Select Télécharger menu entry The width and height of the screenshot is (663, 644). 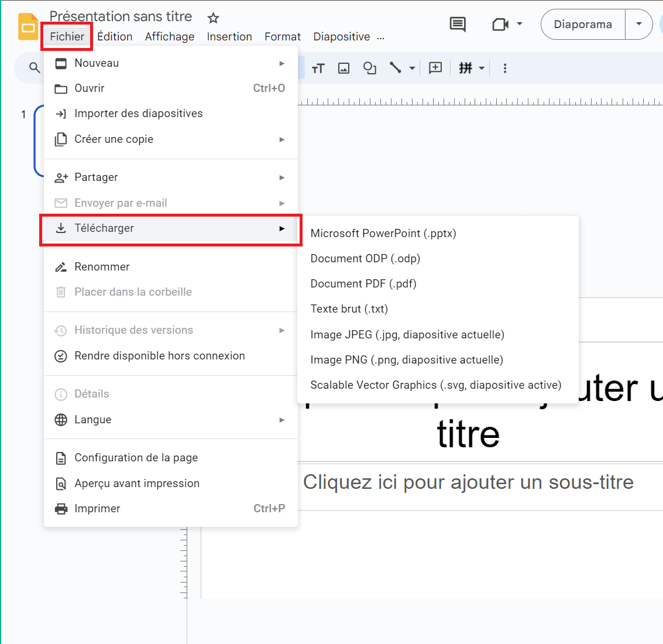click(171, 228)
